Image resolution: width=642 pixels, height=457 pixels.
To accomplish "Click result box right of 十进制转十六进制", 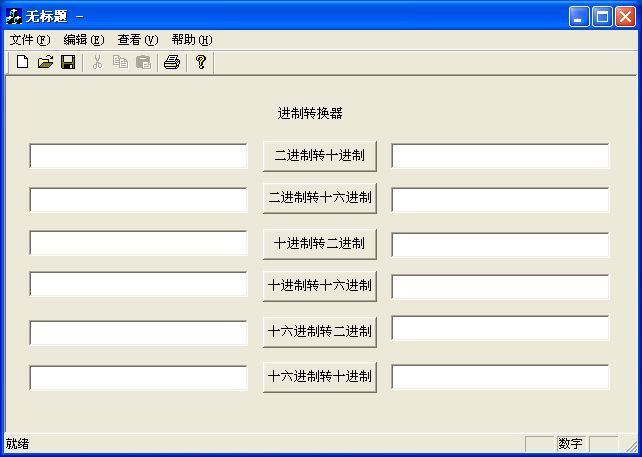I will click(x=500, y=287).
